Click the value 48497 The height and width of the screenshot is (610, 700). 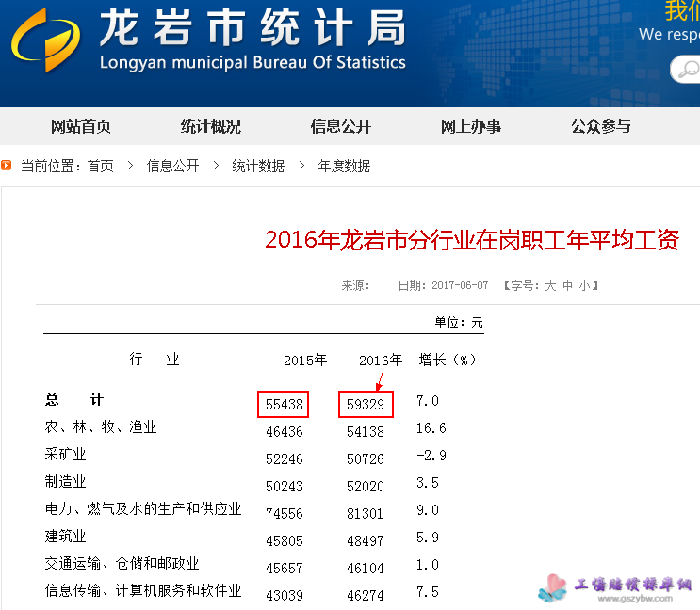pos(366,541)
